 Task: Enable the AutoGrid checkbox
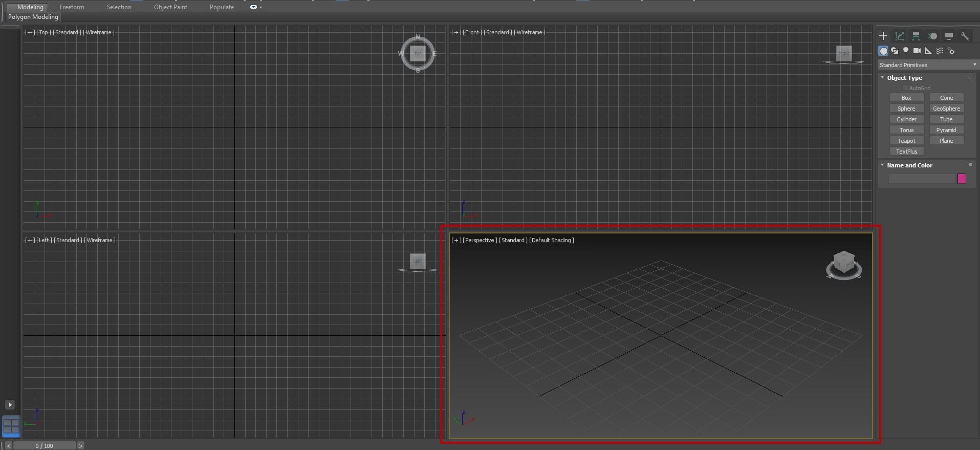tap(905, 88)
